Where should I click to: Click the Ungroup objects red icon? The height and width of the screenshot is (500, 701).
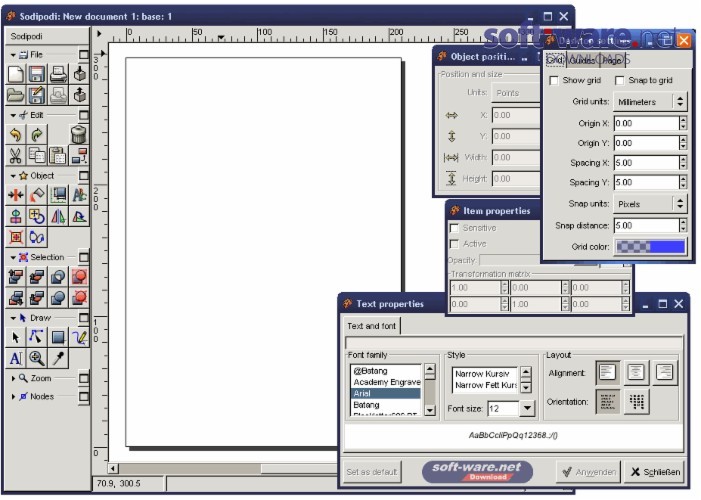tap(79, 297)
